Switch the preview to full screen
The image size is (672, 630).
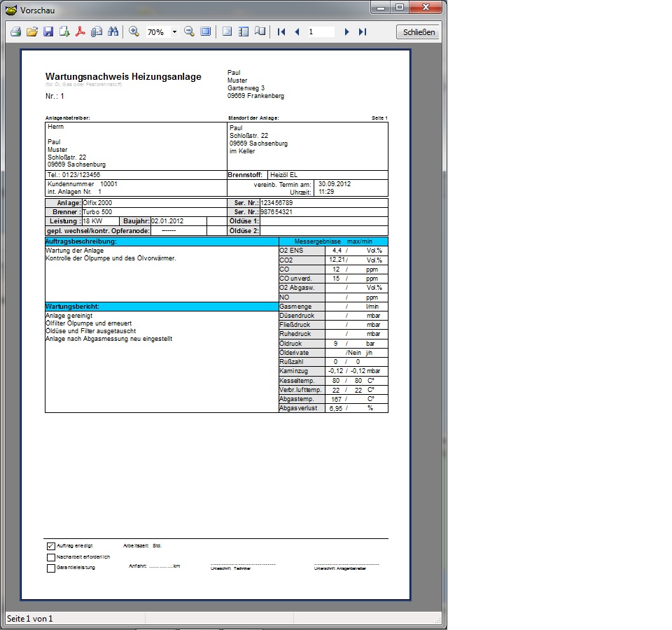pyautogui.click(x=206, y=31)
